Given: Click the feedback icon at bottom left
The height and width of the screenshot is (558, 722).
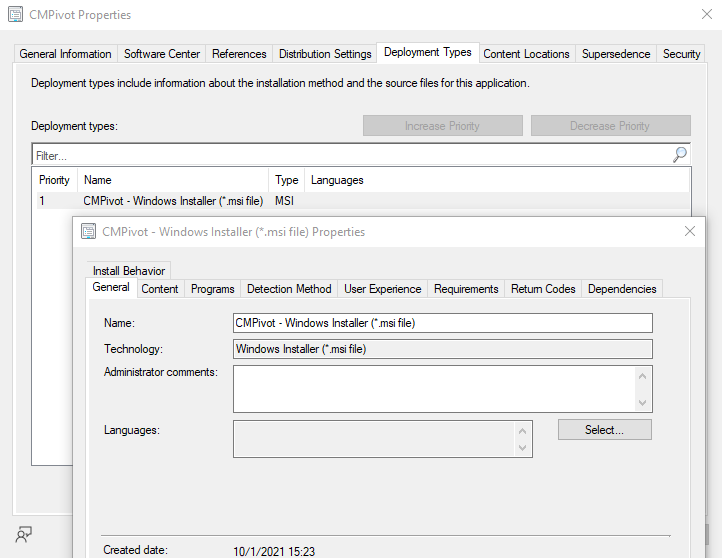Looking at the screenshot, I should click(24, 534).
